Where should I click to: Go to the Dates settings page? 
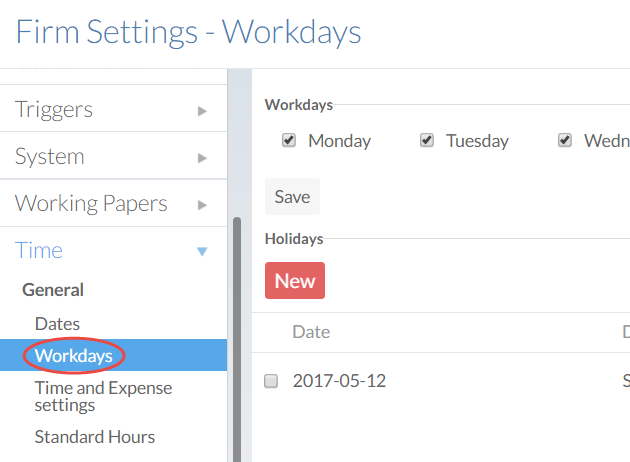point(57,323)
